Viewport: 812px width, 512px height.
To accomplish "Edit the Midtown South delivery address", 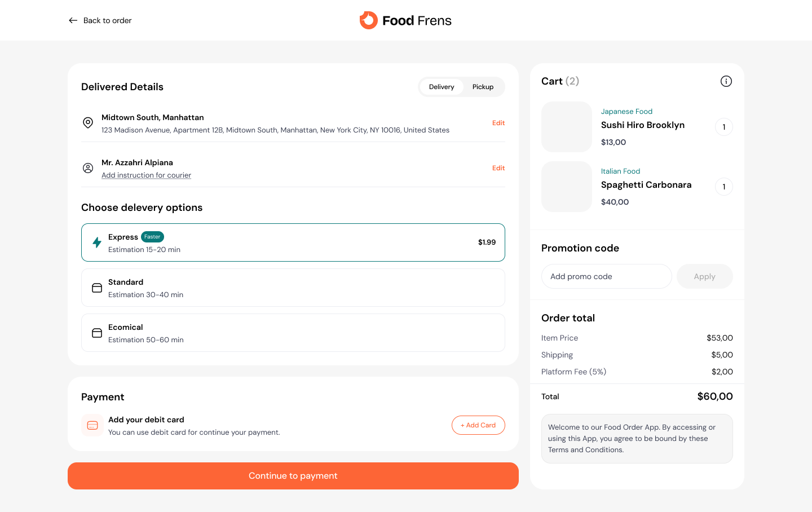I will 498,123.
